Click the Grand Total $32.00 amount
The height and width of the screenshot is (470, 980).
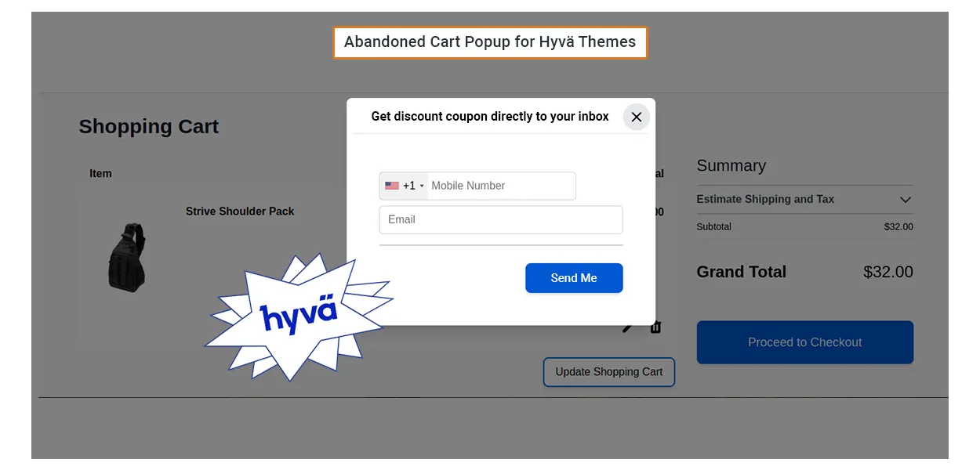(x=887, y=273)
